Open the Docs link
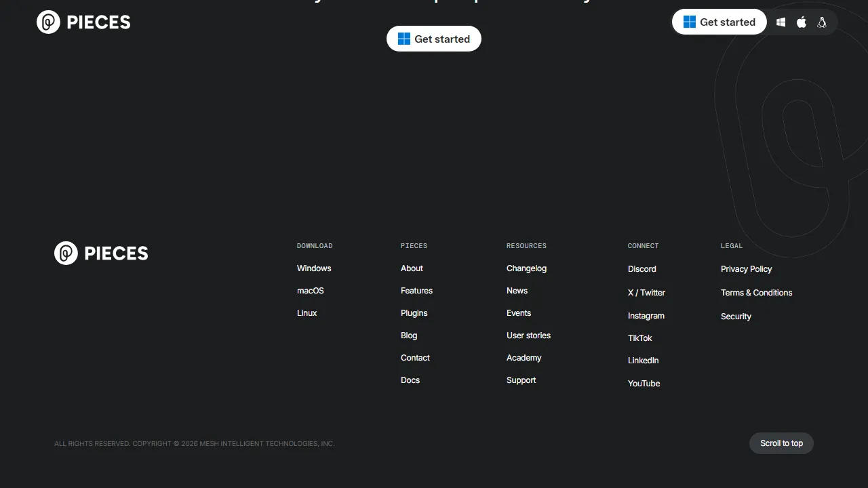The width and height of the screenshot is (868, 488). 410,380
